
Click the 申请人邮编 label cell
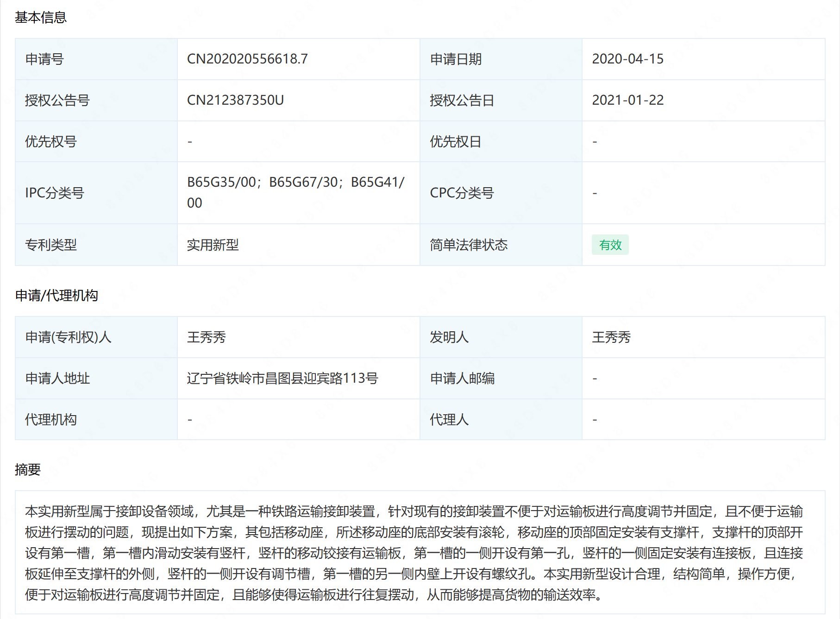501,378
